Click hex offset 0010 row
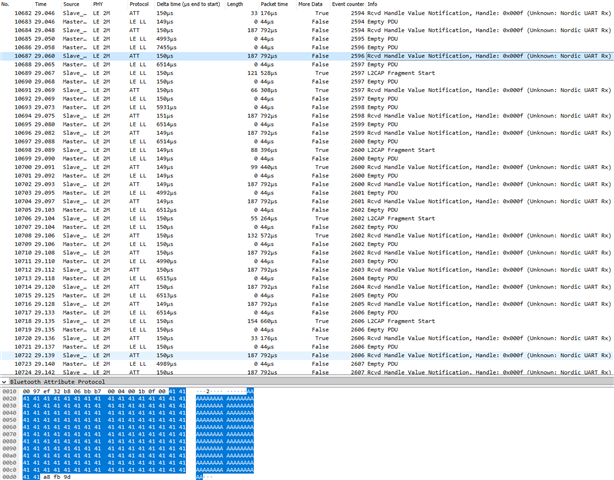The image size is (614, 480). 9,392
